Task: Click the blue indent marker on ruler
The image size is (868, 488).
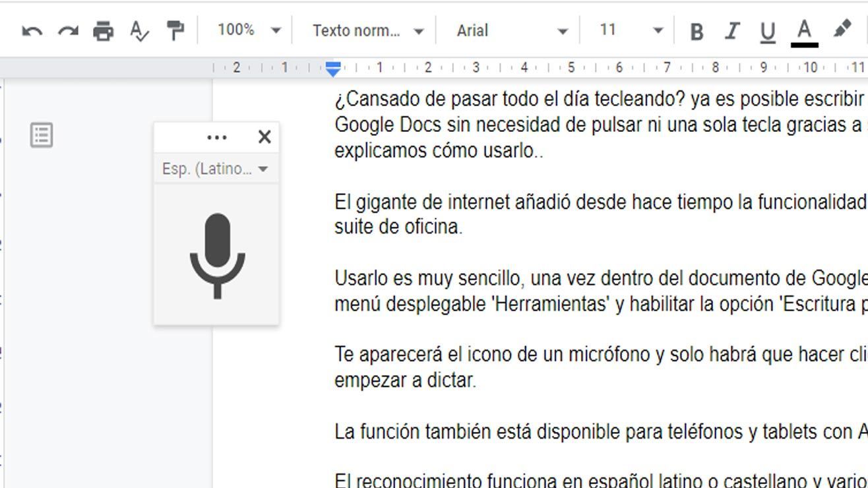Action: click(334, 68)
